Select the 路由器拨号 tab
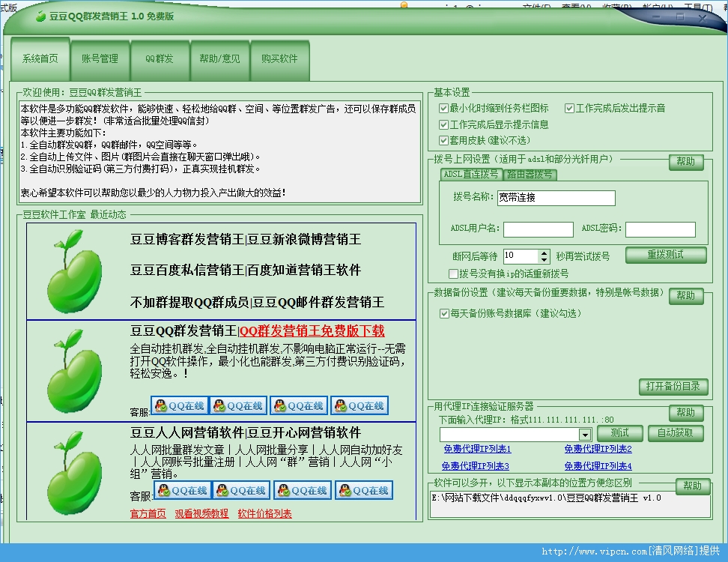This screenshot has width=728, height=562. [530, 175]
